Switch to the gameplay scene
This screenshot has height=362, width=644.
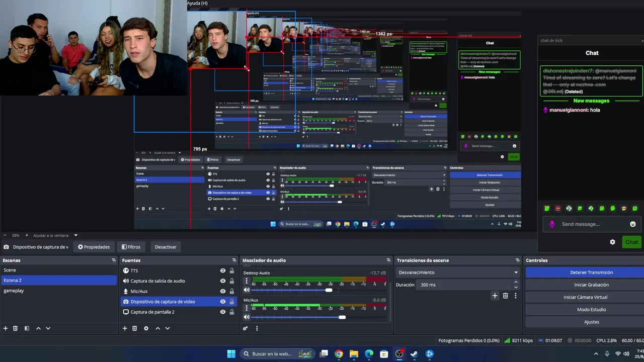(58, 291)
